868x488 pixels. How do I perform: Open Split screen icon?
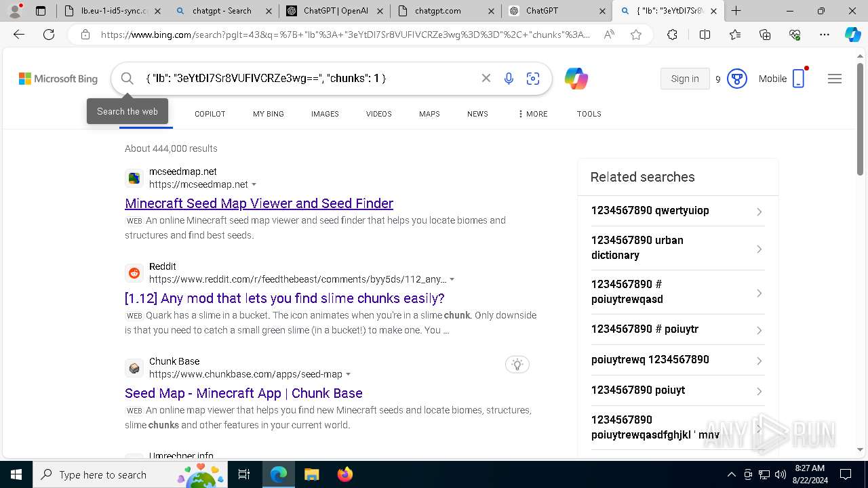point(705,35)
